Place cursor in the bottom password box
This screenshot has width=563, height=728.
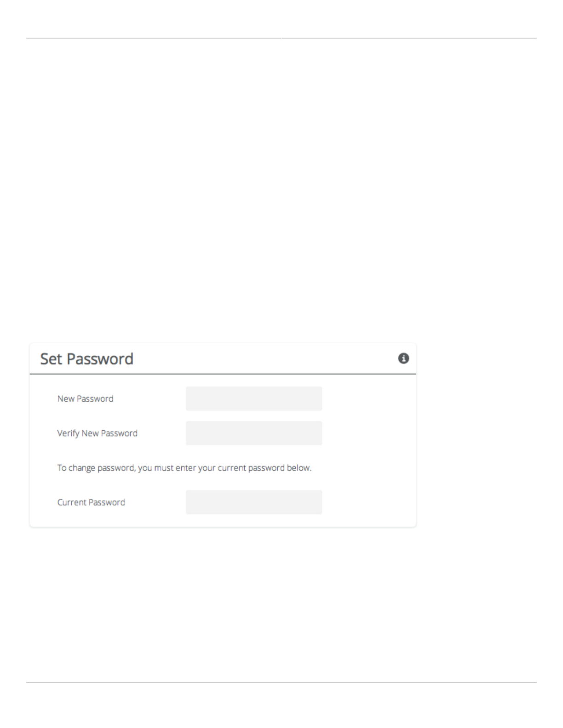(254, 502)
